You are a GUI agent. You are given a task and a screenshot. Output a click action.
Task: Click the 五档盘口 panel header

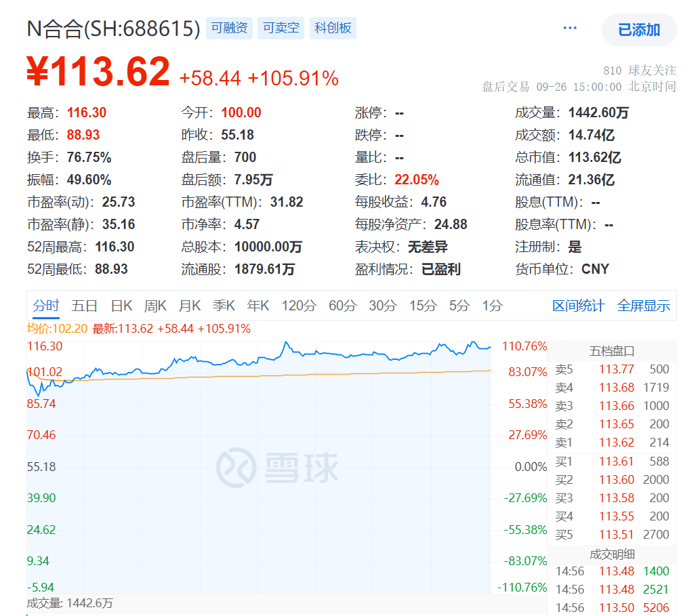611,351
